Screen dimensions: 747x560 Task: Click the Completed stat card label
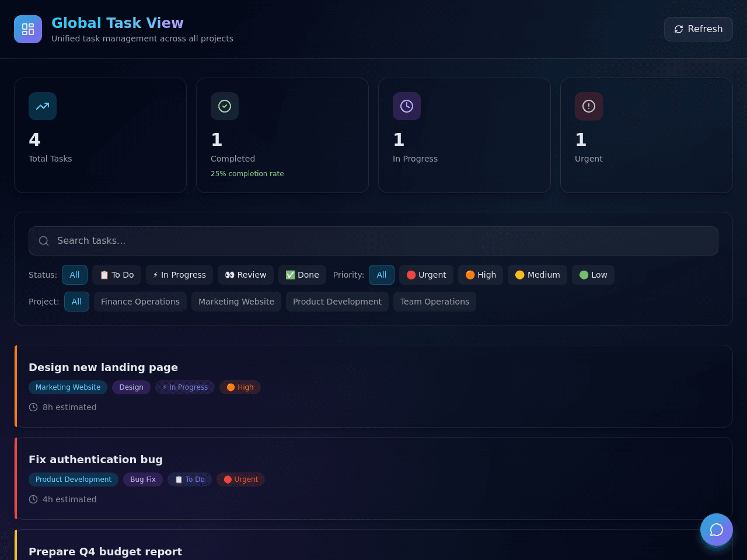[x=233, y=159]
